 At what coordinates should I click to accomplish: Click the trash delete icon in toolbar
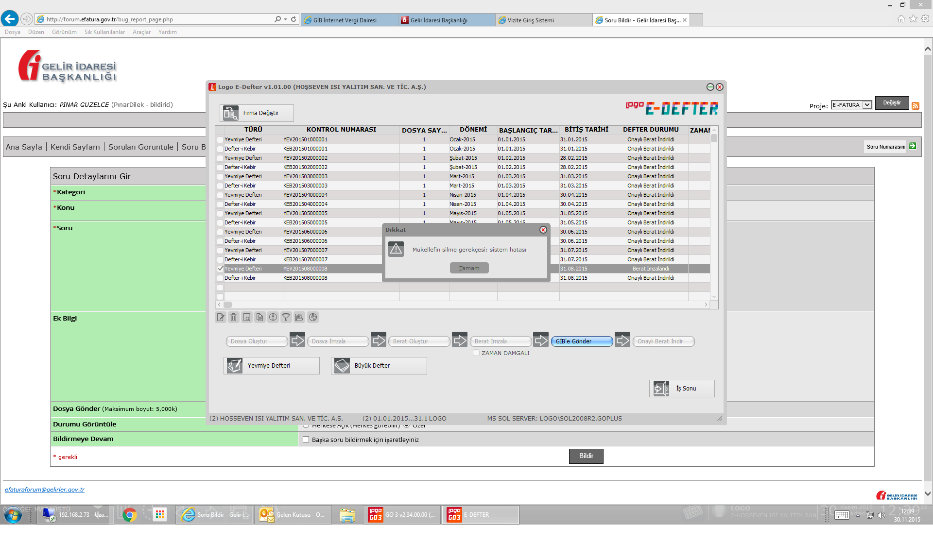pos(234,317)
